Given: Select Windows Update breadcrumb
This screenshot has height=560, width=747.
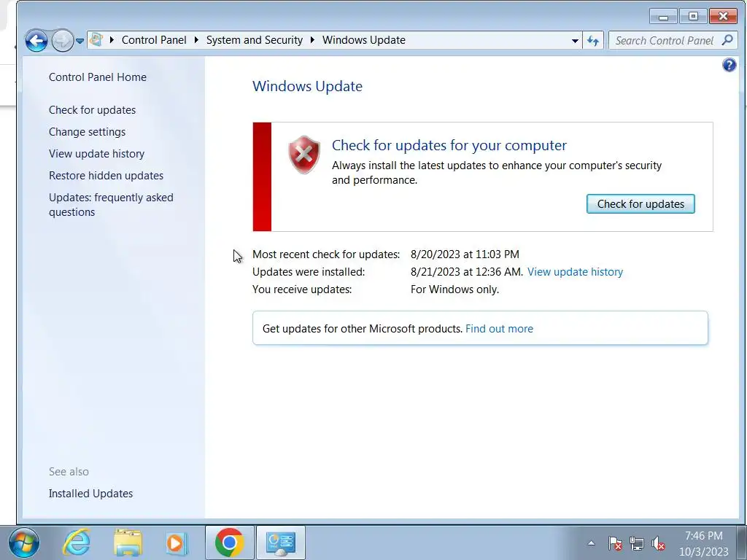Looking at the screenshot, I should pyautogui.click(x=364, y=40).
